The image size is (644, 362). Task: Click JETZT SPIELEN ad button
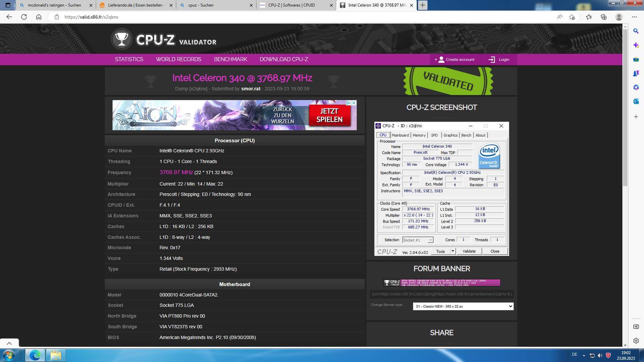pyautogui.click(x=329, y=115)
